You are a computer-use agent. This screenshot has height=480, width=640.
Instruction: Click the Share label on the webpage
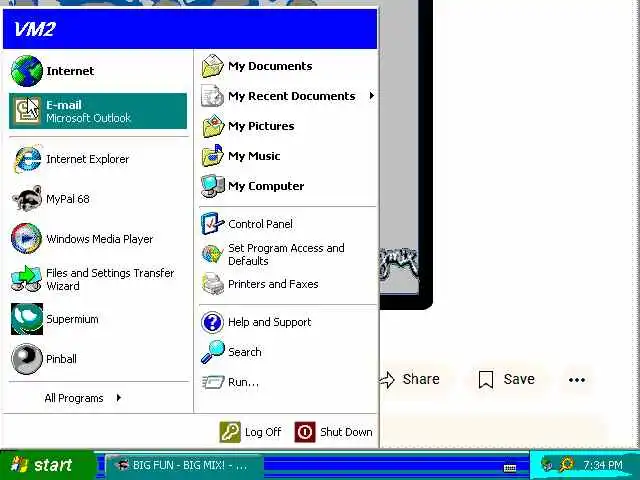(x=421, y=379)
